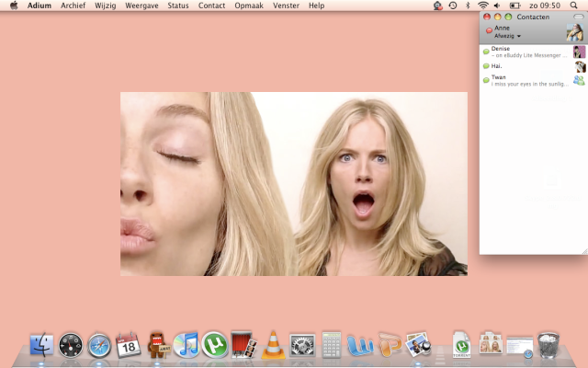Viewport: 588px width, 368px height.
Task: Click Hai.'s dog avatar thumbnail
Action: pyautogui.click(x=580, y=66)
